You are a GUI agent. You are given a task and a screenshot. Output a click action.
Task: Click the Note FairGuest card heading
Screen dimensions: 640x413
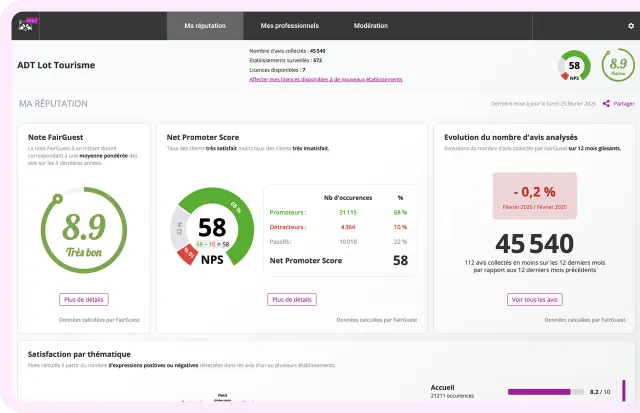click(x=56, y=137)
